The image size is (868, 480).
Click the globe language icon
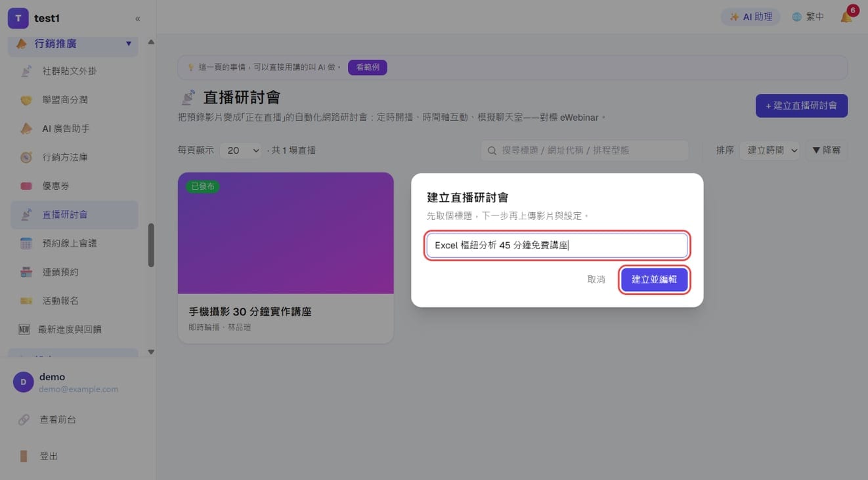click(x=796, y=17)
